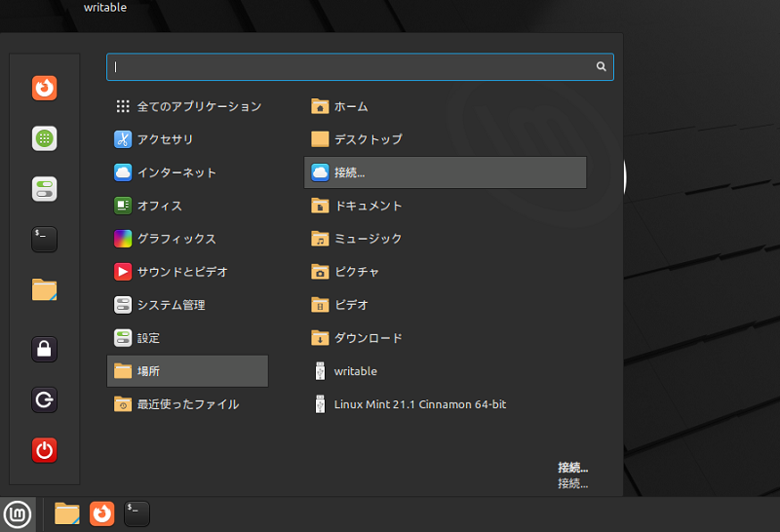Select 設定 category
The height and width of the screenshot is (532, 780).
click(x=187, y=338)
